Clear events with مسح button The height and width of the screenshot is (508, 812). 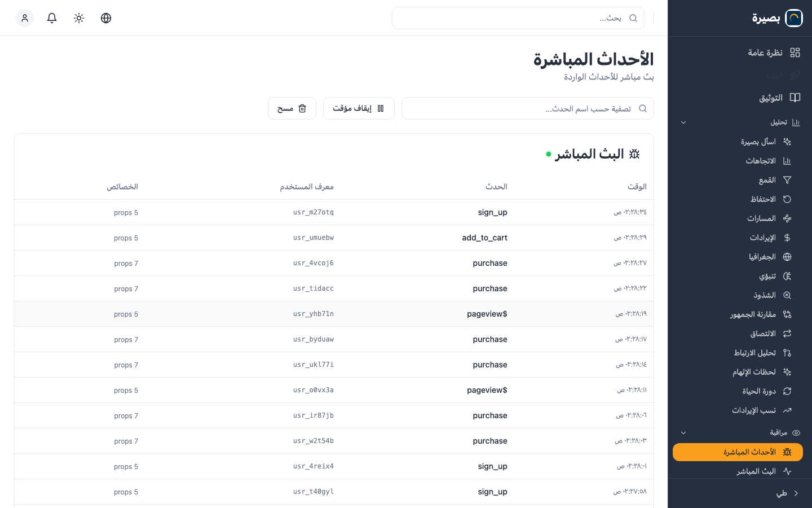click(292, 108)
